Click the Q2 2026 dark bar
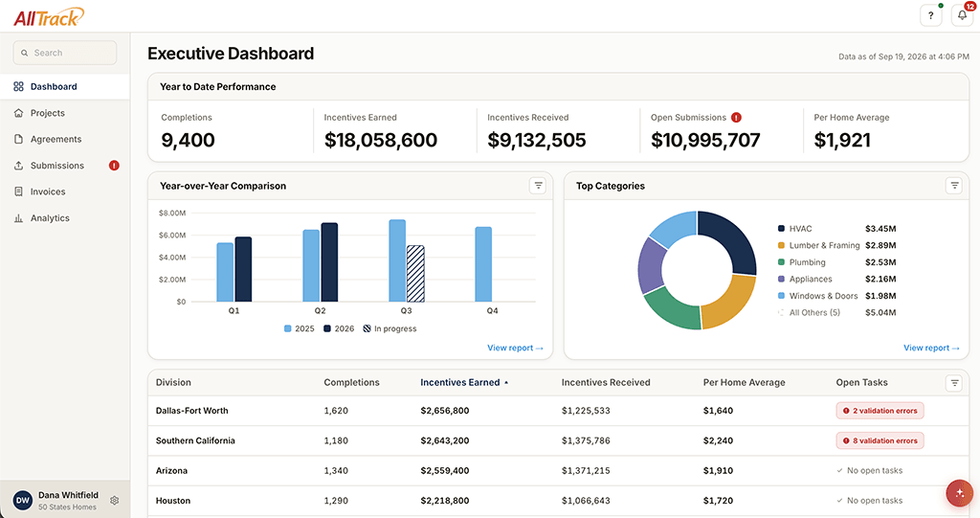 [x=329, y=262]
